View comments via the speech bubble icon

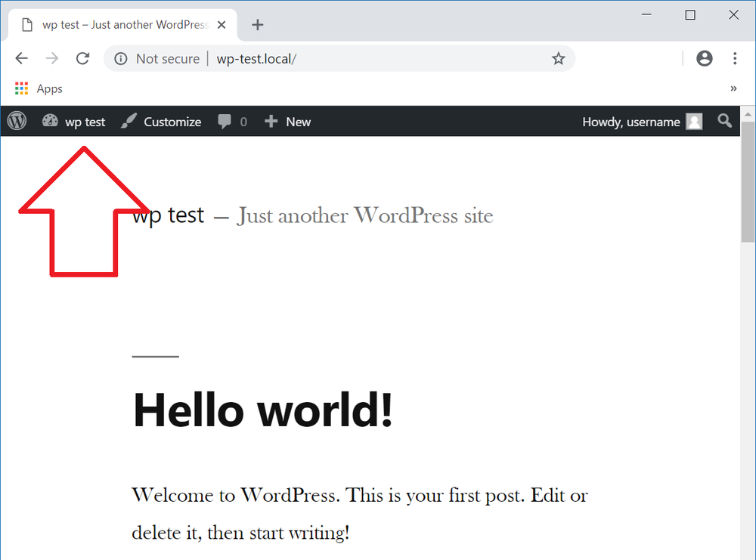(x=225, y=122)
